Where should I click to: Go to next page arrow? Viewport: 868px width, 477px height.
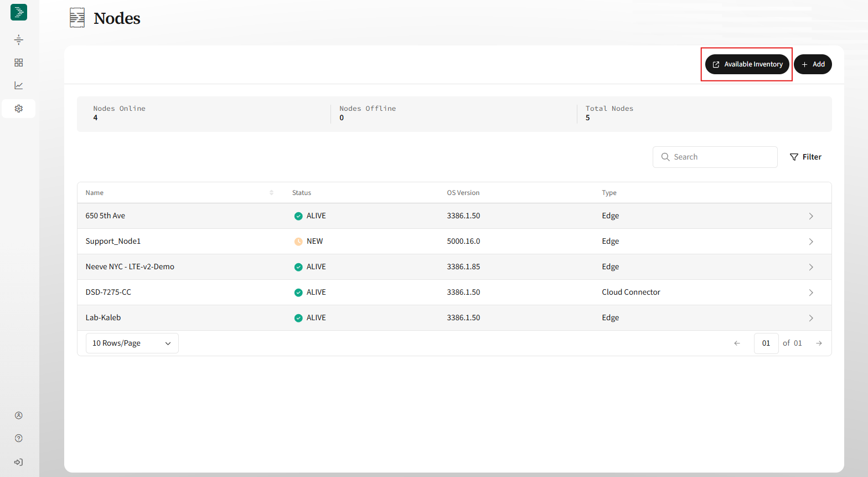(x=819, y=343)
